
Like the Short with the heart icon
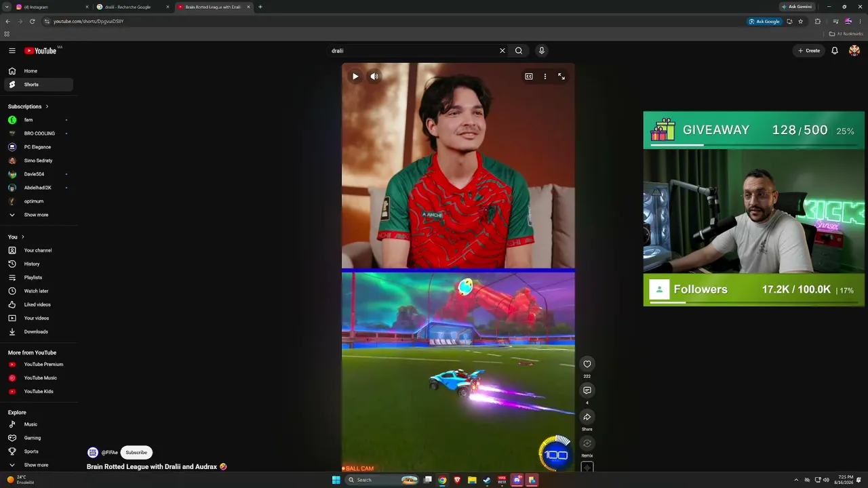[x=587, y=364]
